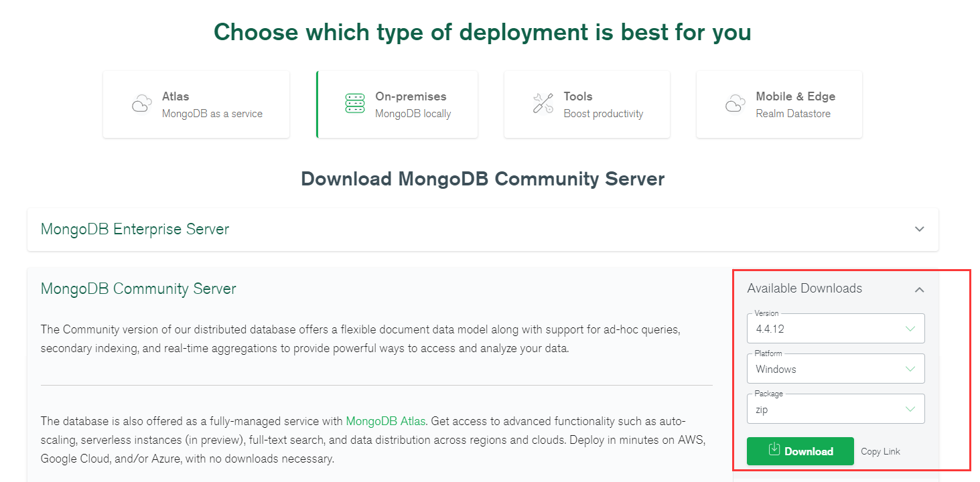Click the Atlas cloud icon
Screen dimensions: 980x482
[x=141, y=104]
